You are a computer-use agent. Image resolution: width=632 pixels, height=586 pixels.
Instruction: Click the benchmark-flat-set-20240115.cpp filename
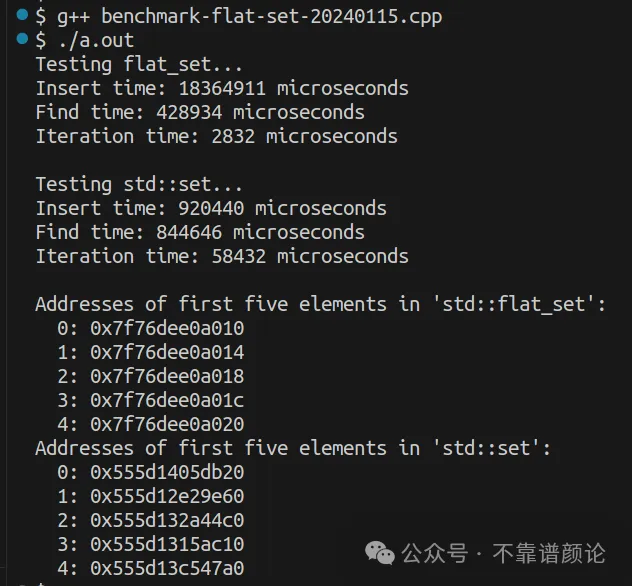(x=272, y=17)
